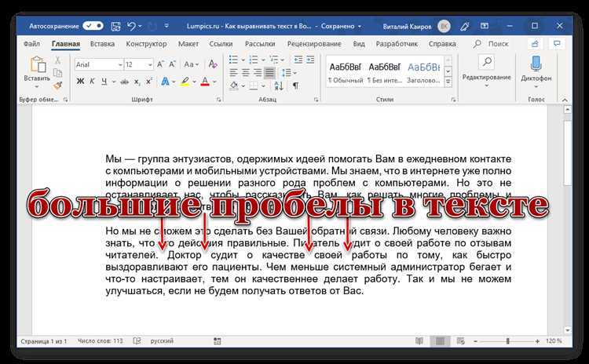
Task: Toggle subscript x₂ formatting
Action: point(137,82)
